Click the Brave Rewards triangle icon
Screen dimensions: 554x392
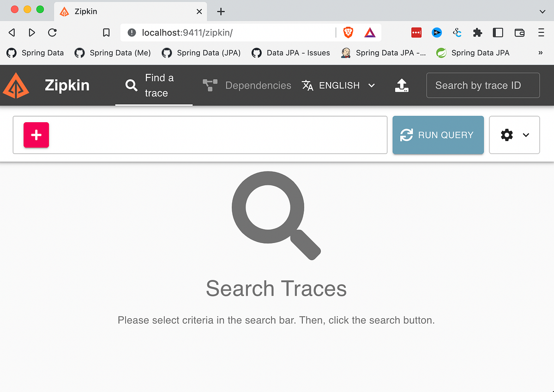(x=369, y=32)
